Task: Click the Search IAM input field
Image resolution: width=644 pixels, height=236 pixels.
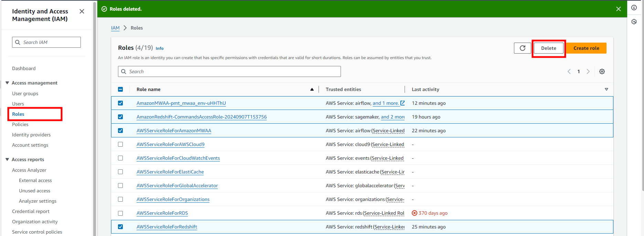Action: (x=46, y=42)
